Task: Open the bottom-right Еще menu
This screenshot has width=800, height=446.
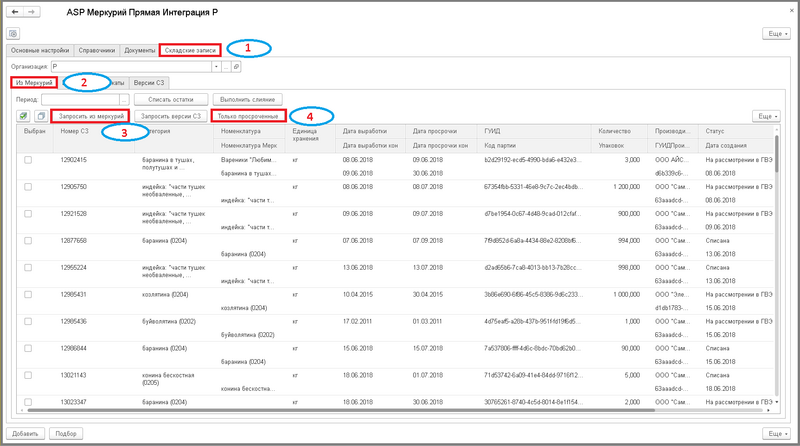Action: point(777,433)
